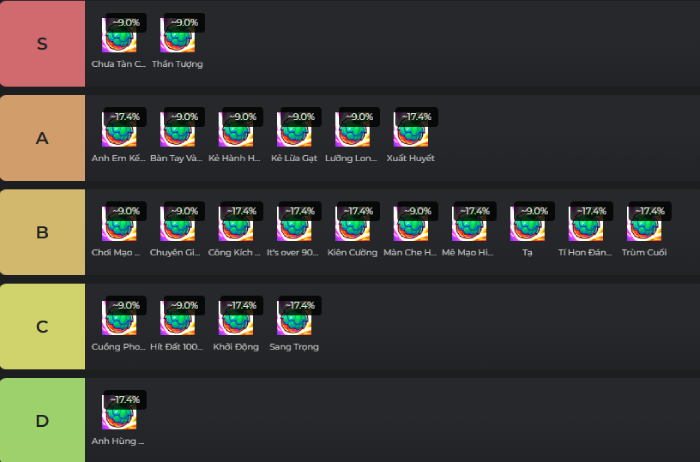Viewport: 700px width, 462px height.
Task: Click the It's over 90... icon
Action: (x=294, y=225)
